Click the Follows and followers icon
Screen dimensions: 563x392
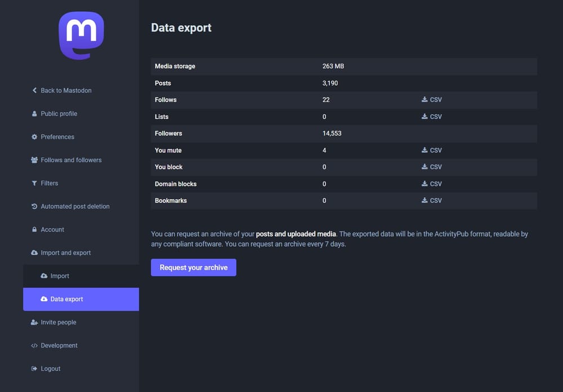pos(34,160)
